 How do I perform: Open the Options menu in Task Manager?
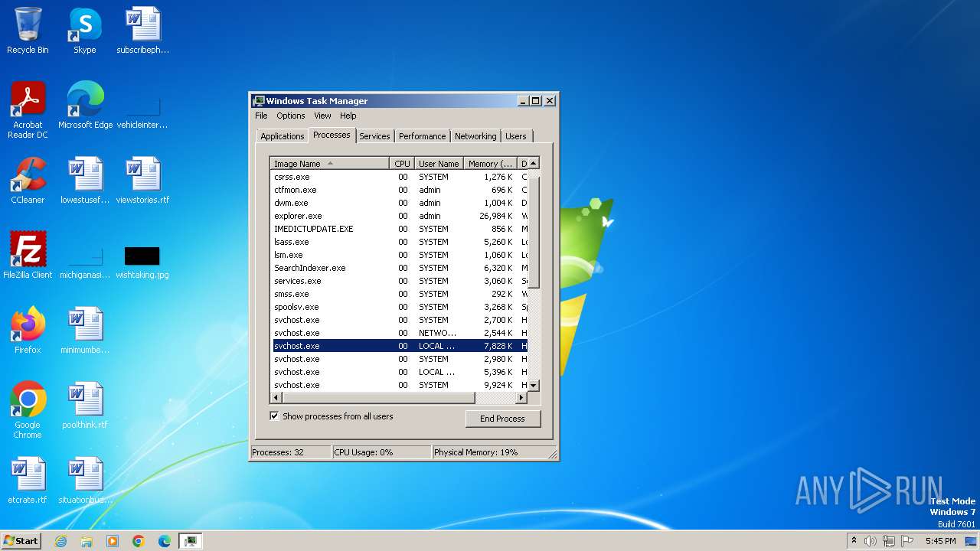291,116
